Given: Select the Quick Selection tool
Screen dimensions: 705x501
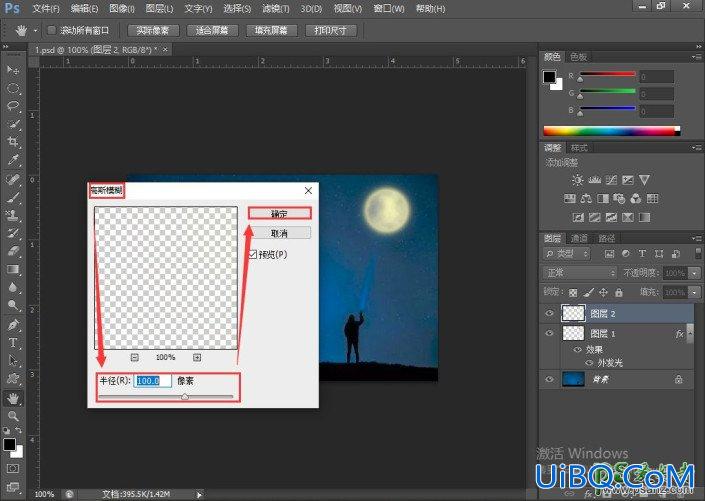Looking at the screenshot, I should point(13,124).
